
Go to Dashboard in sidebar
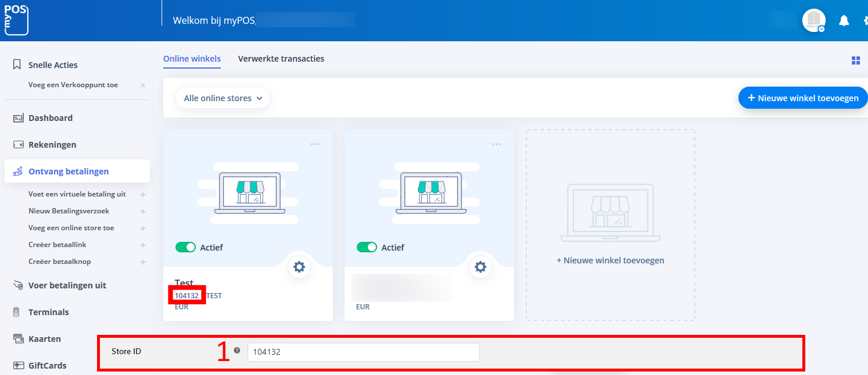point(51,118)
